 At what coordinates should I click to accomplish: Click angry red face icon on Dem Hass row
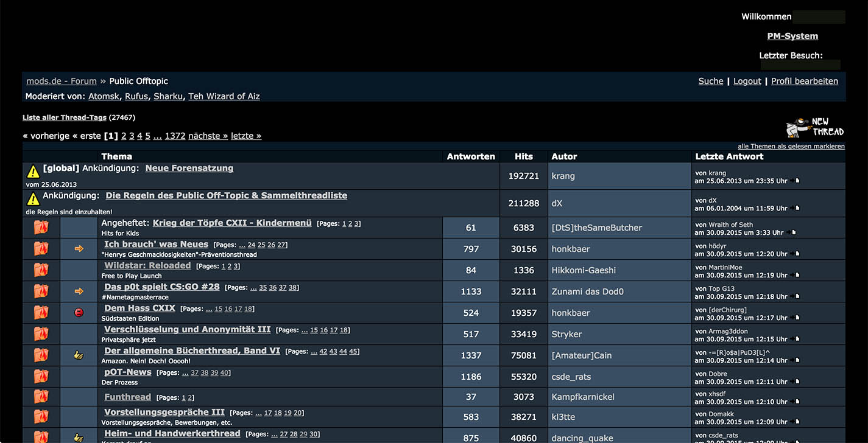click(x=79, y=313)
